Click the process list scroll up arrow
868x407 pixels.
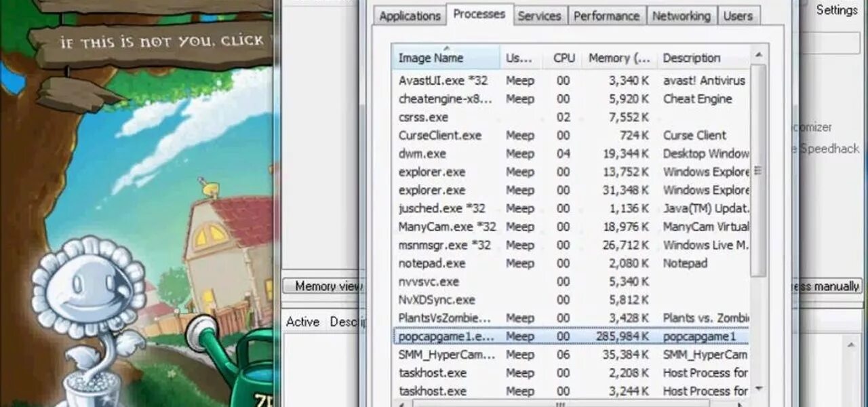tap(758, 54)
